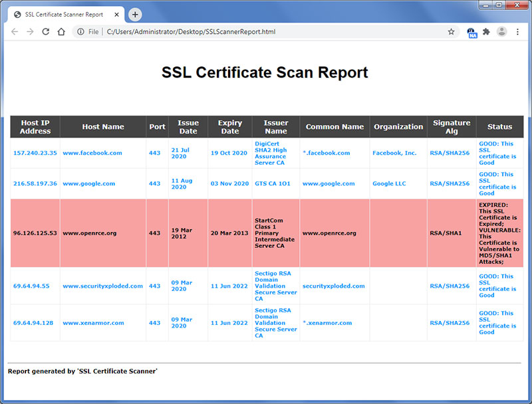Click IP address 216.58.197.36
This screenshot has height=404, width=532.
pyautogui.click(x=35, y=183)
